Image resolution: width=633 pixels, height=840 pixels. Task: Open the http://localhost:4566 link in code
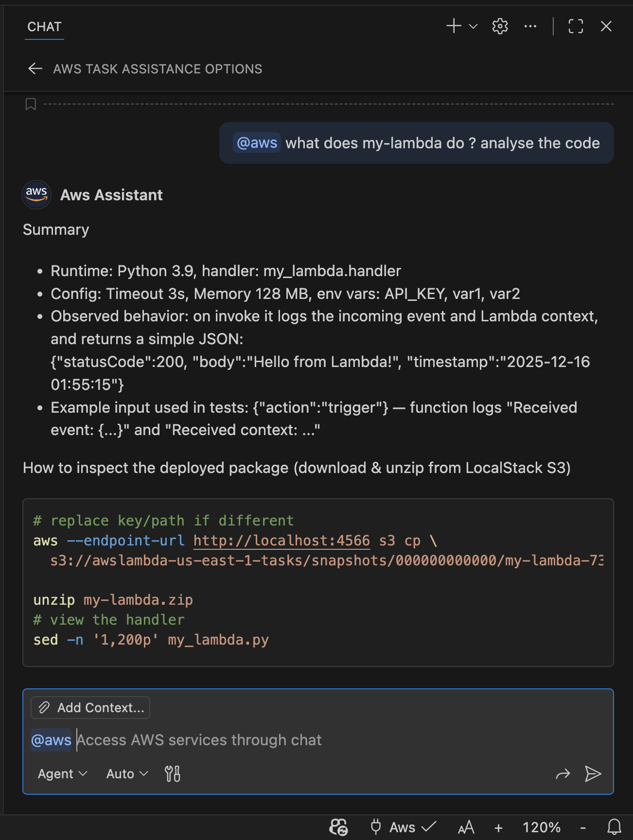click(x=281, y=541)
